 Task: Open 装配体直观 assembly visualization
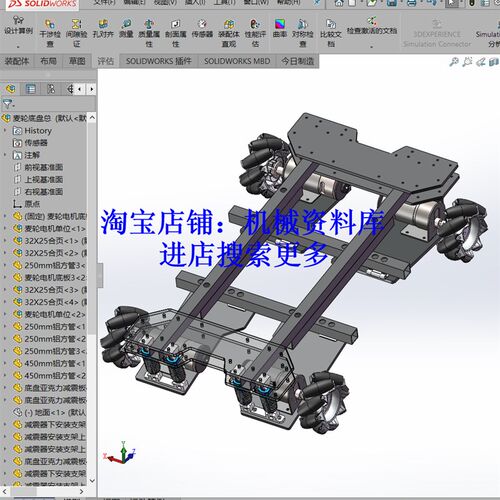click(x=229, y=33)
